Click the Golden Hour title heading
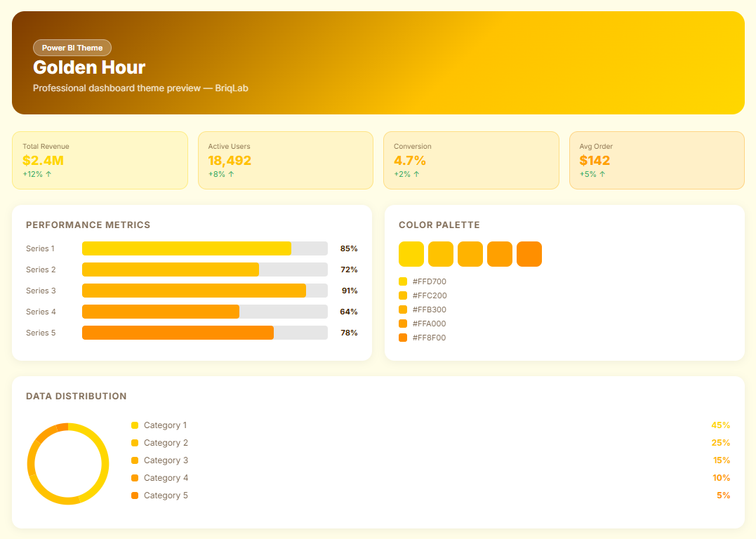The height and width of the screenshot is (539, 756). [x=89, y=67]
